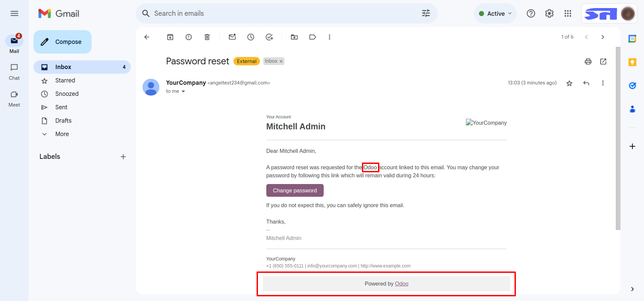
Task: Go back to inbox arrow
Action: [x=147, y=37]
